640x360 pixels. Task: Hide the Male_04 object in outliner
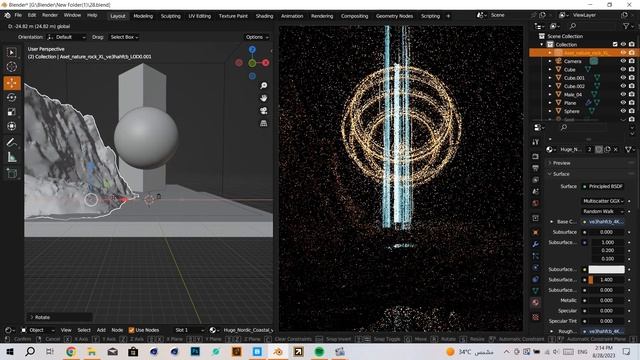click(x=623, y=94)
